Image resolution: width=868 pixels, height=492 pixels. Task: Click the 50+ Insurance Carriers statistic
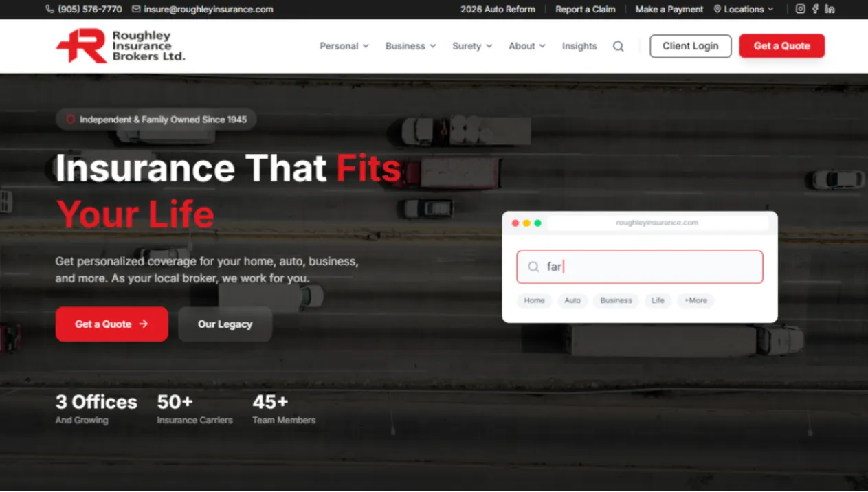coord(194,408)
